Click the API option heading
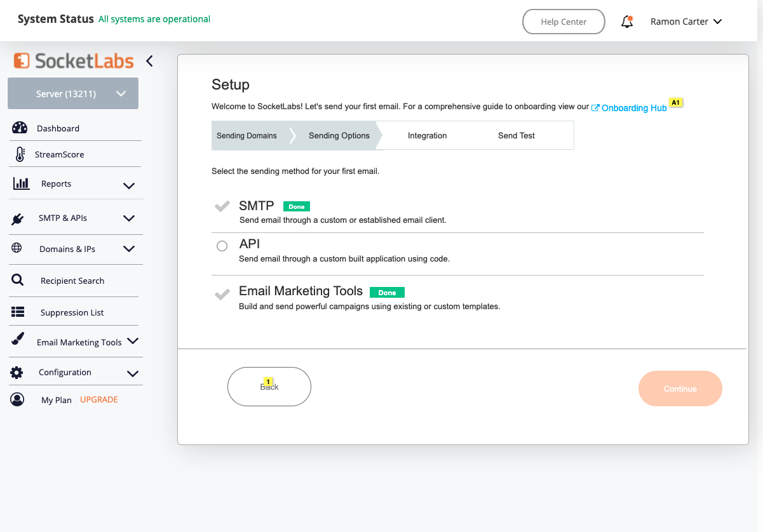This screenshot has width=763, height=532. click(250, 244)
